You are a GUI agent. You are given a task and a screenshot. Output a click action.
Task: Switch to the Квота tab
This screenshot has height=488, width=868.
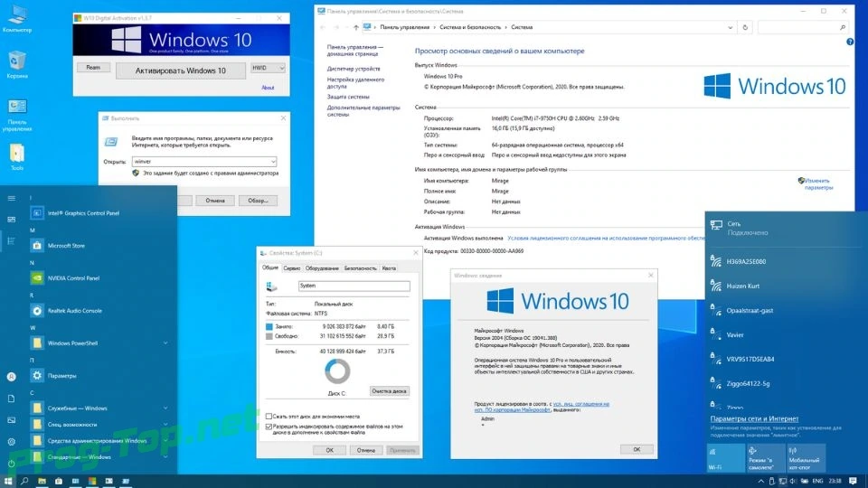click(x=389, y=268)
